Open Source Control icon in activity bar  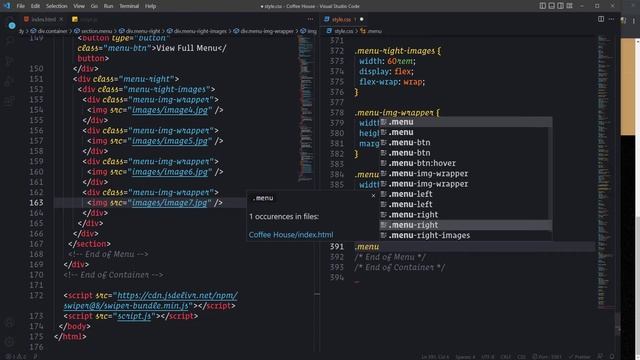pos(9,61)
